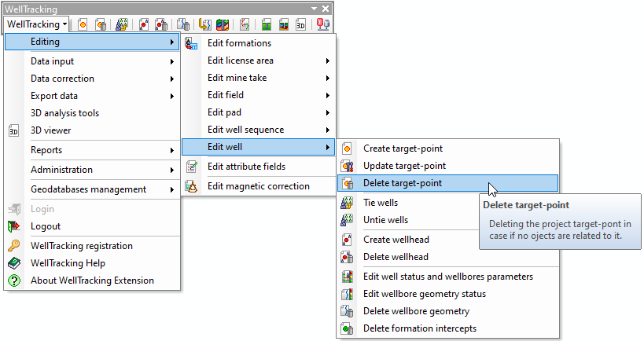The image size is (644, 341).
Task: Click 3D viewer icon in the toolbar
Action: [x=300, y=24]
